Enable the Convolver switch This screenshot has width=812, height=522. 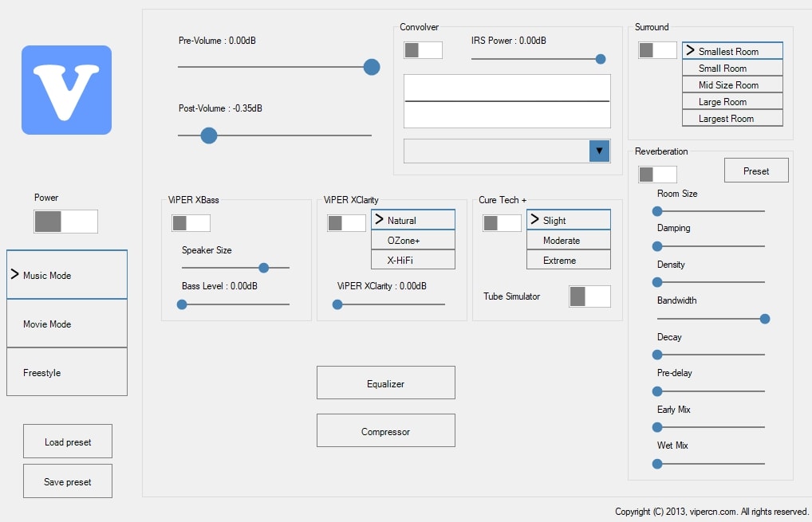pyautogui.click(x=423, y=50)
